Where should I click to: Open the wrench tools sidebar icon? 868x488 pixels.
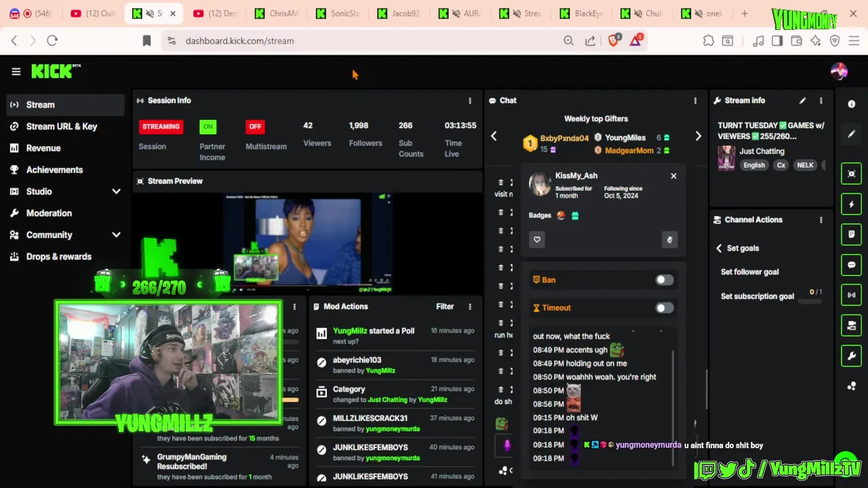pyautogui.click(x=852, y=356)
